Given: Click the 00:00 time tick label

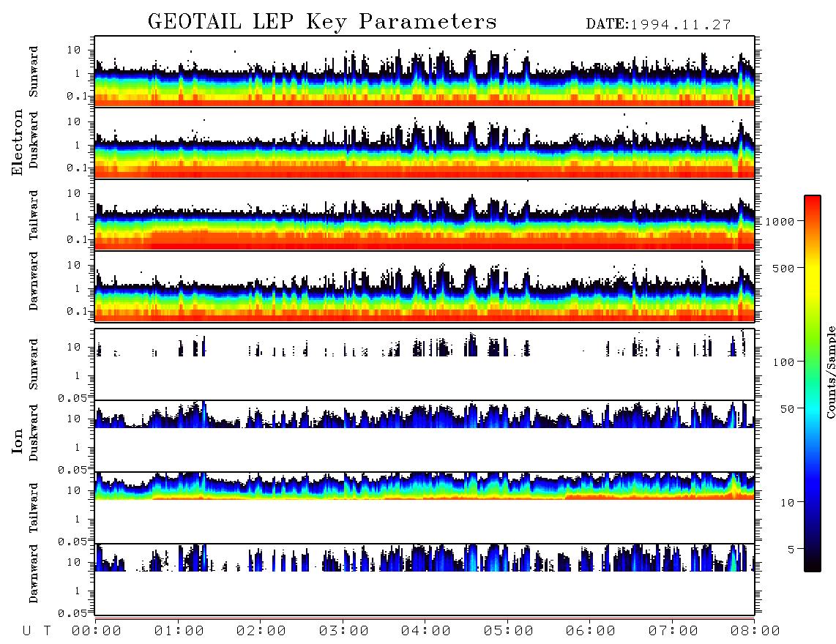Looking at the screenshot, I should (x=97, y=631).
